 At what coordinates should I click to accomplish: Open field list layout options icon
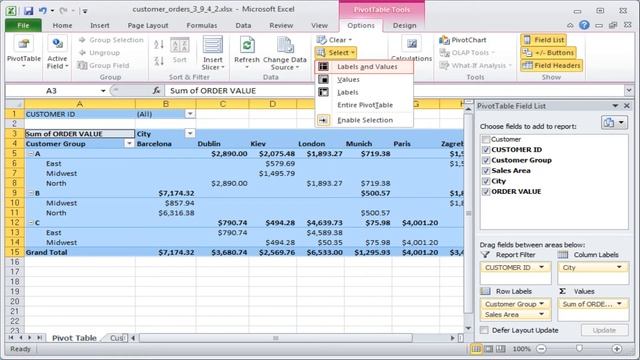(x=614, y=122)
